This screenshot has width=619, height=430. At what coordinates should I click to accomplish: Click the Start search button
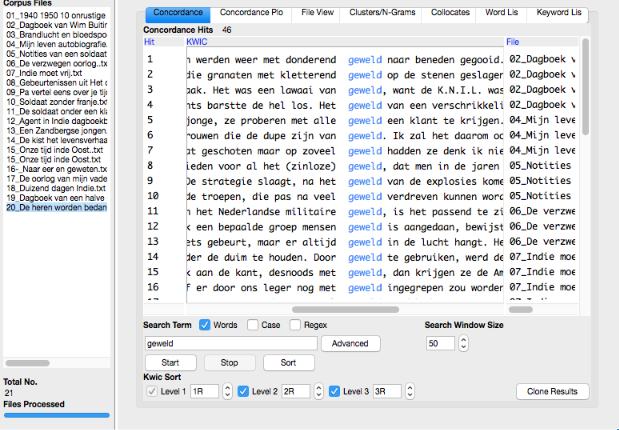(171, 362)
